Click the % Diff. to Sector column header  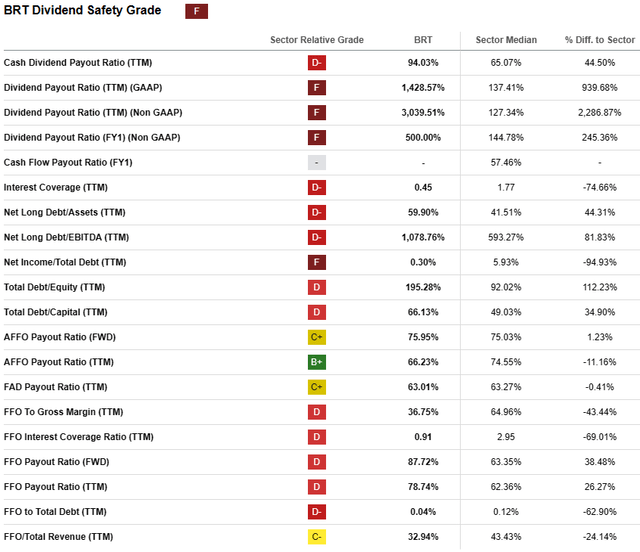tap(600, 40)
